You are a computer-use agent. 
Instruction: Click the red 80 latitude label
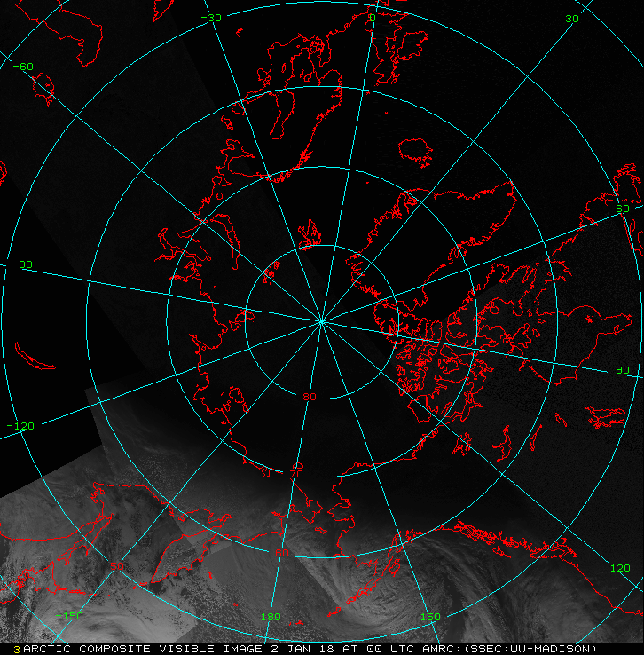point(310,397)
